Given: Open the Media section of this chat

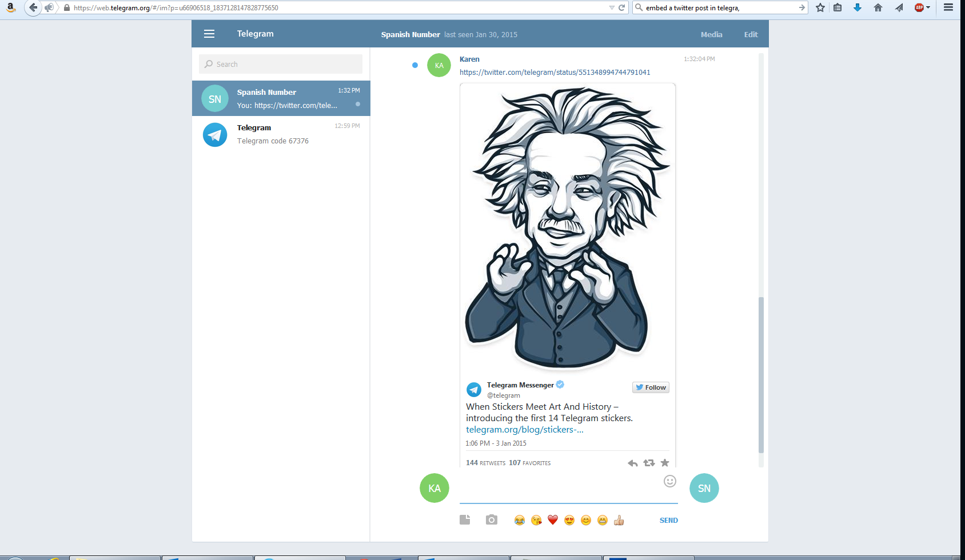Looking at the screenshot, I should point(712,34).
